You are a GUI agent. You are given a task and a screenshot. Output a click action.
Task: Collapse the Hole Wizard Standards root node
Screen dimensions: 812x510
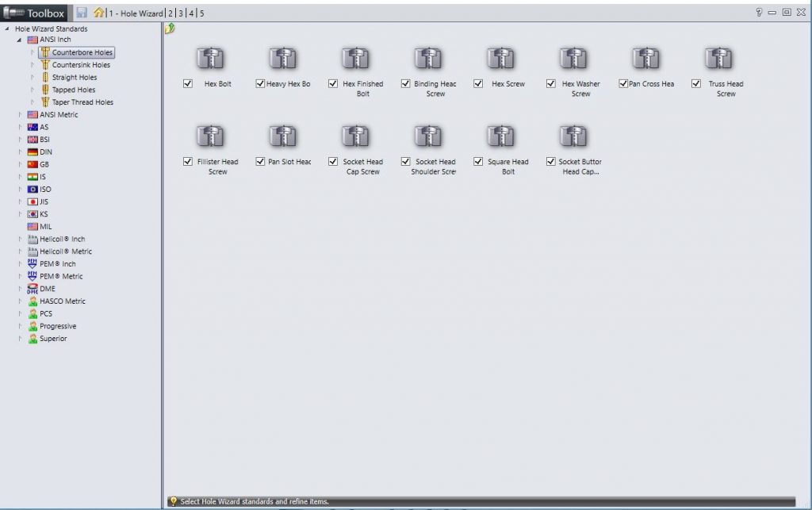coord(6,29)
